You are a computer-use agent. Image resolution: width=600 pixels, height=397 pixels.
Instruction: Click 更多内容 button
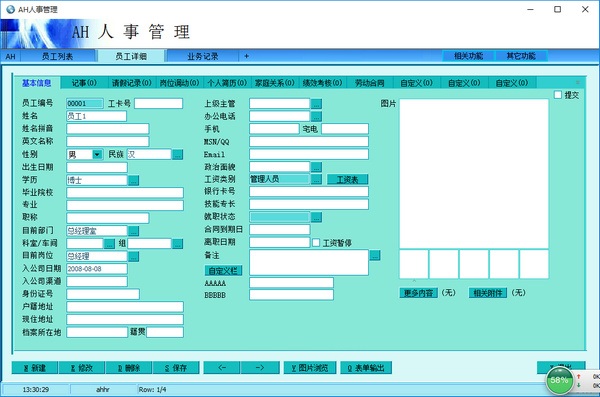tap(419, 293)
